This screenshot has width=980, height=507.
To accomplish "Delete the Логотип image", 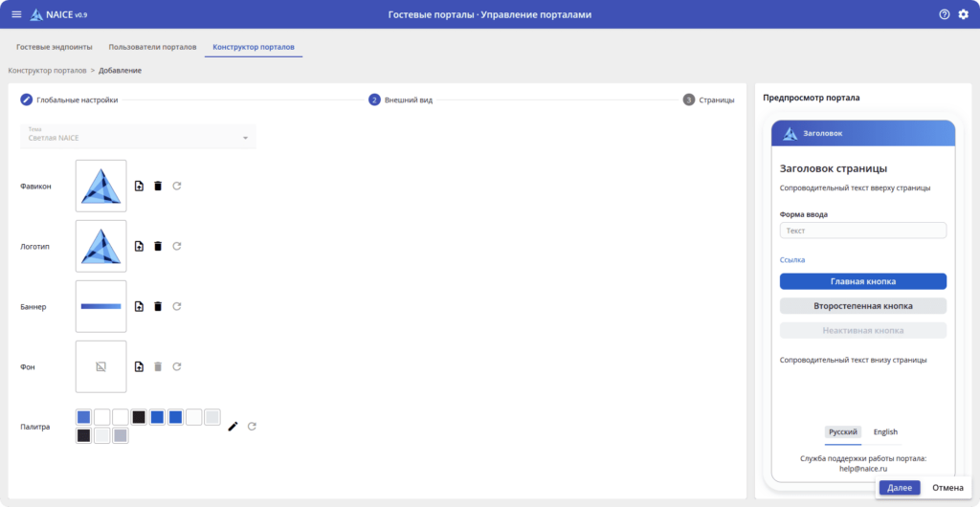I will pos(158,247).
